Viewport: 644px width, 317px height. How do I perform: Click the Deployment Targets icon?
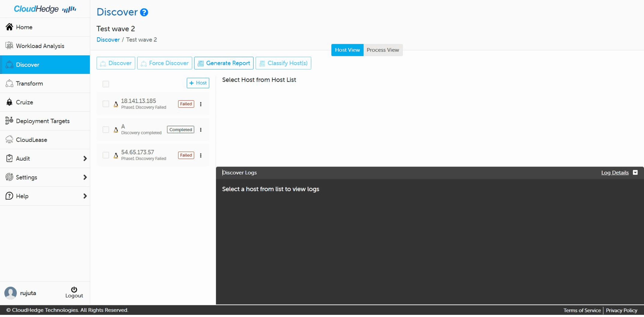tap(9, 121)
